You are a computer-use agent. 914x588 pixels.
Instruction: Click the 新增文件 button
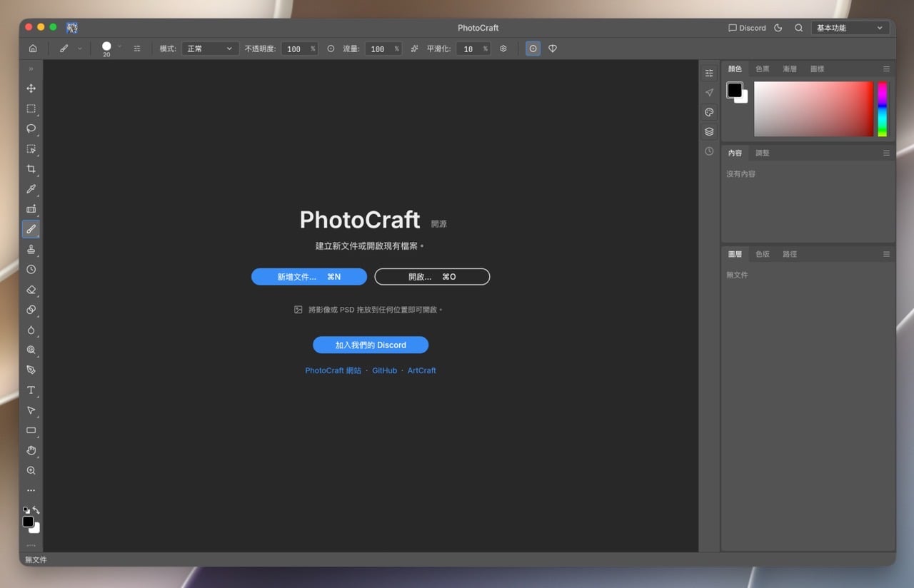coord(309,277)
